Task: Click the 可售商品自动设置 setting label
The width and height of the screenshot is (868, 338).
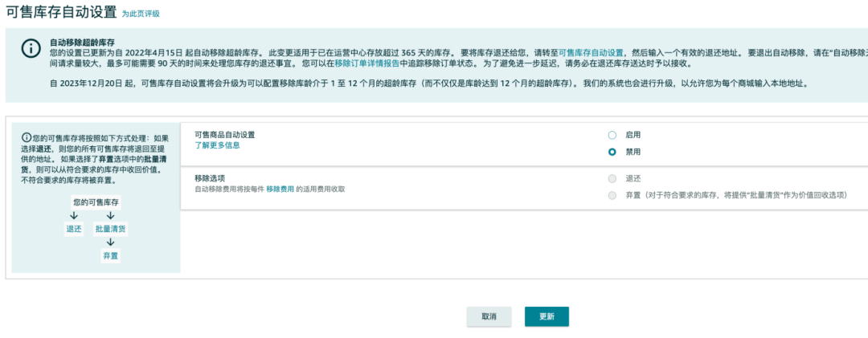Action: 225,135
